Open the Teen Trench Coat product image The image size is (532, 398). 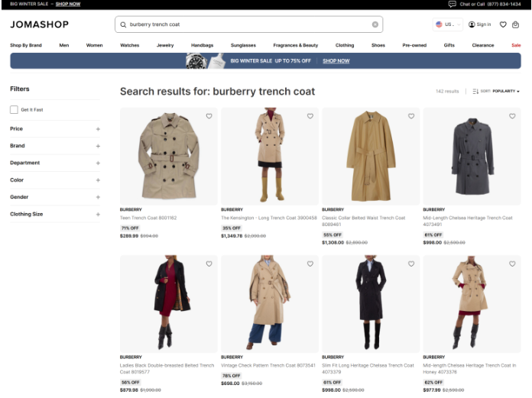(169, 157)
